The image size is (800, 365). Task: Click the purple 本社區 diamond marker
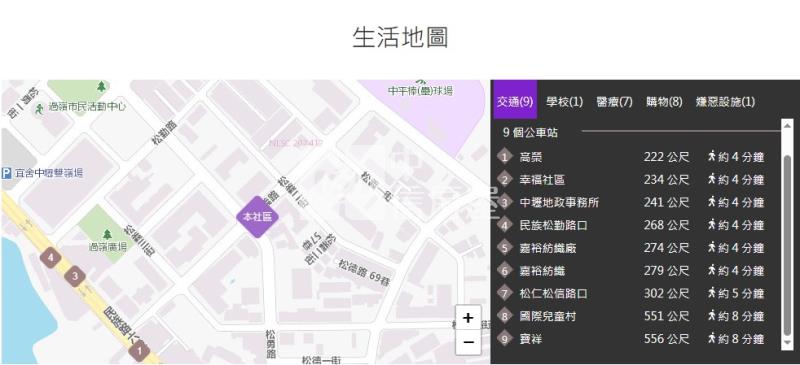tap(258, 217)
